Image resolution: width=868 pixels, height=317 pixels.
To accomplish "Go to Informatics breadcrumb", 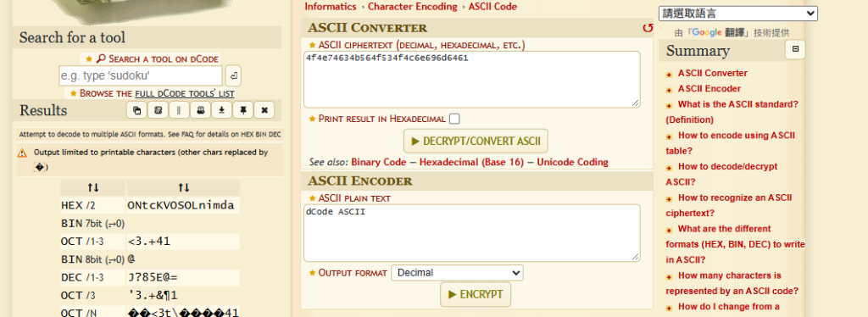I will coord(331,7).
